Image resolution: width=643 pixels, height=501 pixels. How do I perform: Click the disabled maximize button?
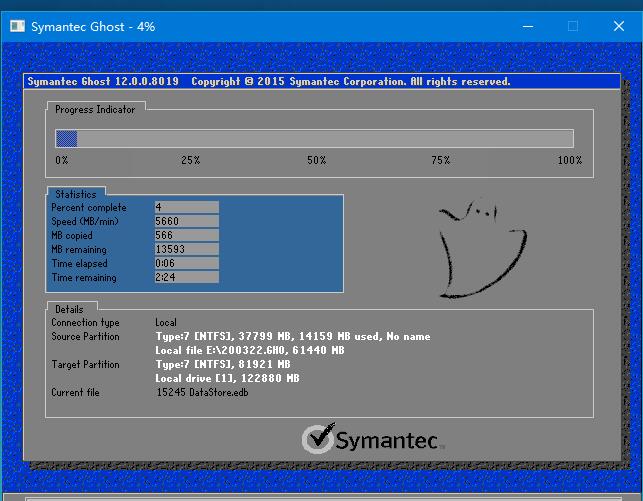click(573, 27)
